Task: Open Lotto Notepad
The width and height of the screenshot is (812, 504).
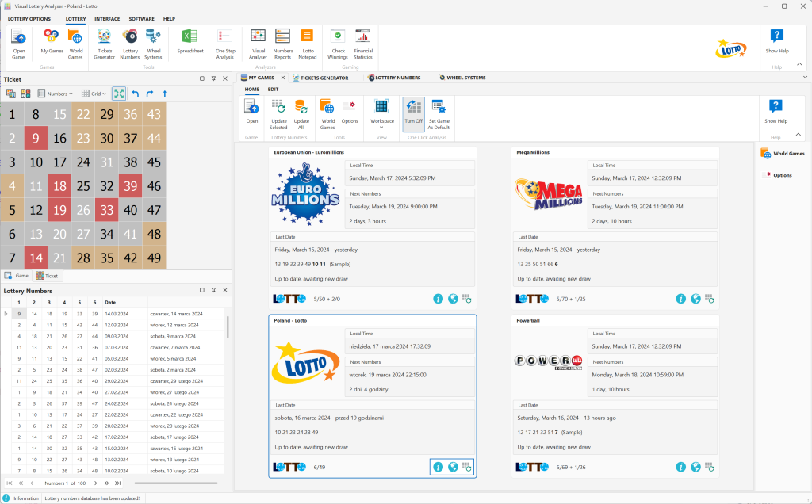Action: 308,43
